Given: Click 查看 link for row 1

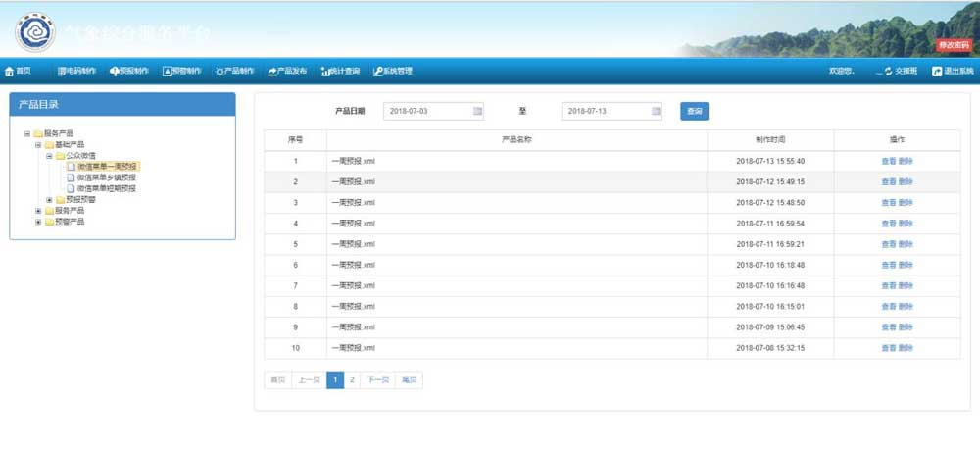Looking at the screenshot, I should click(888, 161).
